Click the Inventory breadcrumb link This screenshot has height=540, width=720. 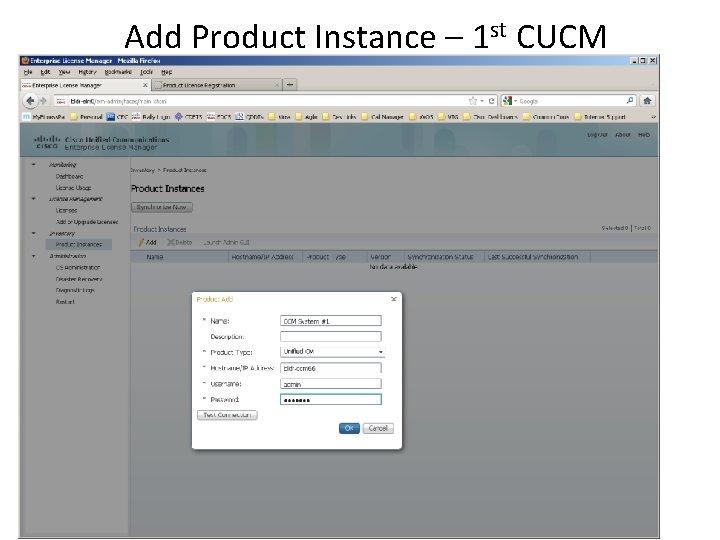pos(143,170)
